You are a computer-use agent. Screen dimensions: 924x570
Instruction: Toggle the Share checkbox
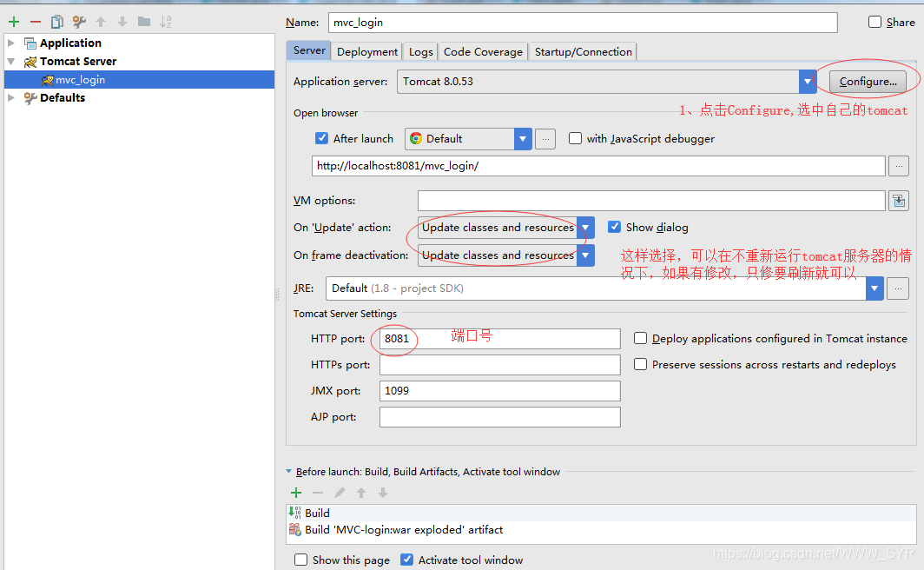[875, 22]
